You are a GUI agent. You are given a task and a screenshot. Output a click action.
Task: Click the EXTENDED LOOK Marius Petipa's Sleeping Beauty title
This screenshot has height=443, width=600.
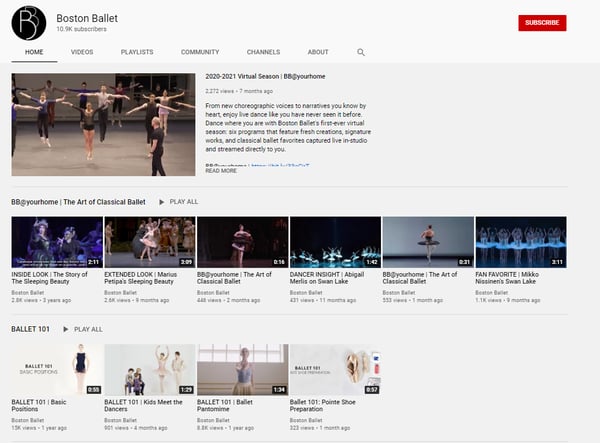141,278
